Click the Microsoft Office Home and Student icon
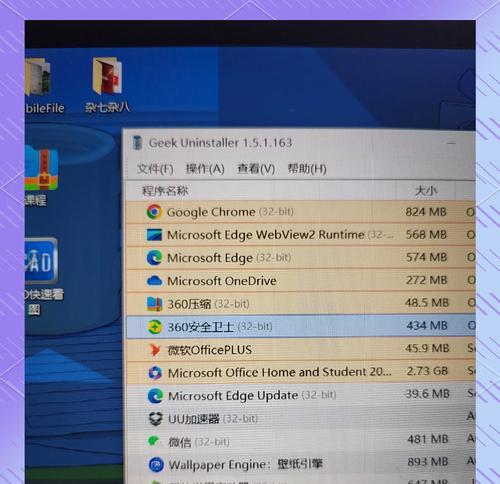The height and width of the screenshot is (484, 500). (155, 373)
